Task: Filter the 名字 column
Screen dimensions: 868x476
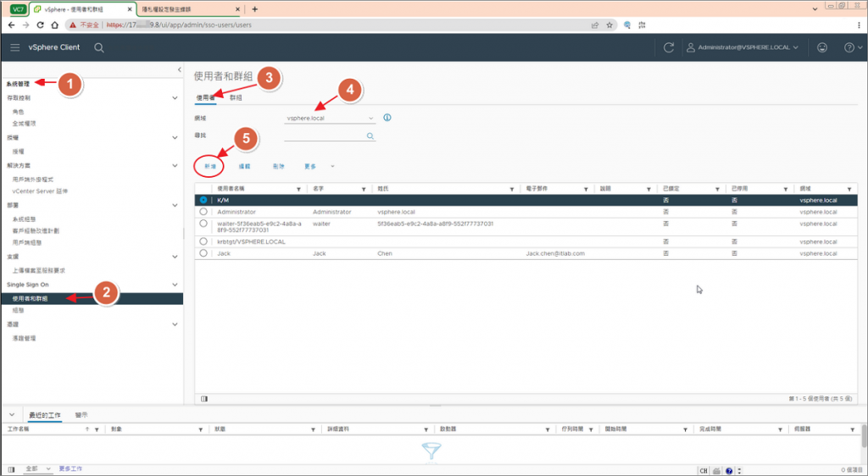Action: [364, 189]
